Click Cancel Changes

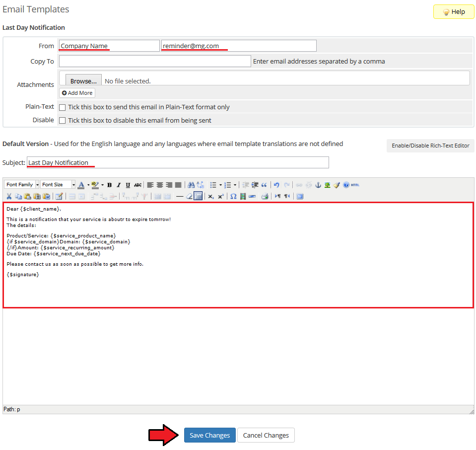266,436
